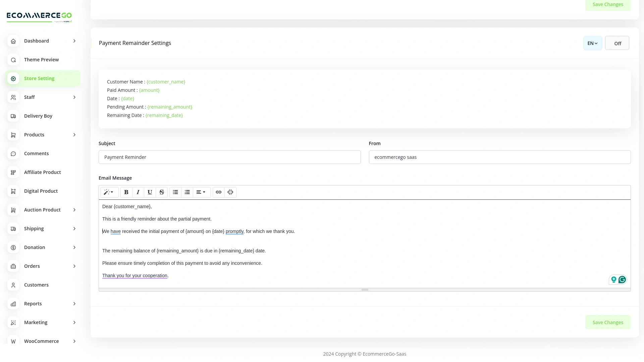Toggle Payment Reminder Off switch
This screenshot has height=362, width=644.
click(617, 43)
